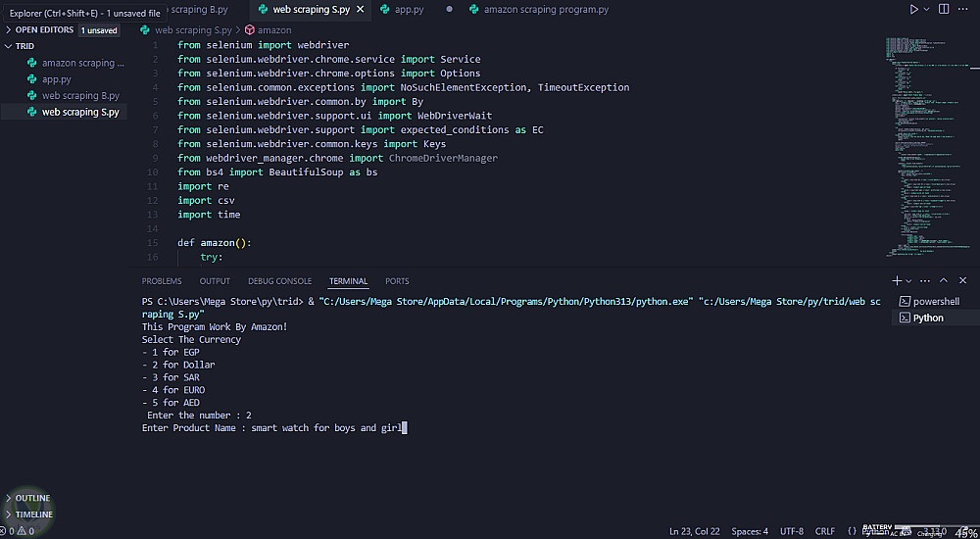Screen dimensions: 980x539
Task: Open the OUTPUT panel tab
Action: point(215,281)
